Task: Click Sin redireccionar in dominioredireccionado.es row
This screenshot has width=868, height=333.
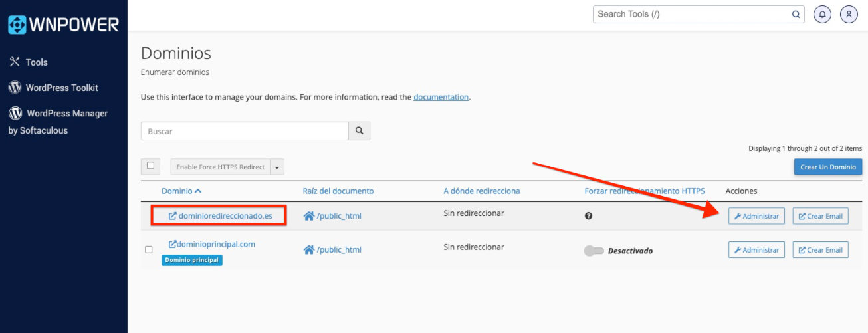Action: (474, 213)
